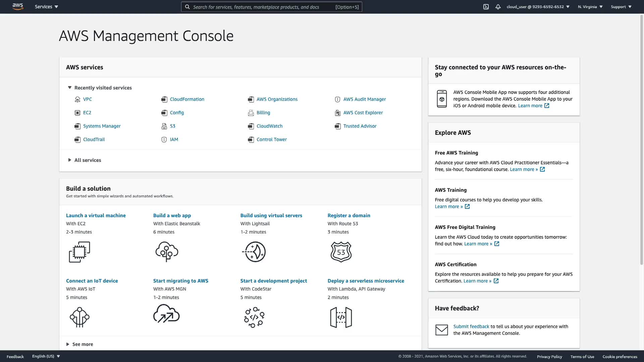Image resolution: width=644 pixels, height=362 pixels.
Task: Open the cloud_user account dropdown
Action: pos(538,7)
